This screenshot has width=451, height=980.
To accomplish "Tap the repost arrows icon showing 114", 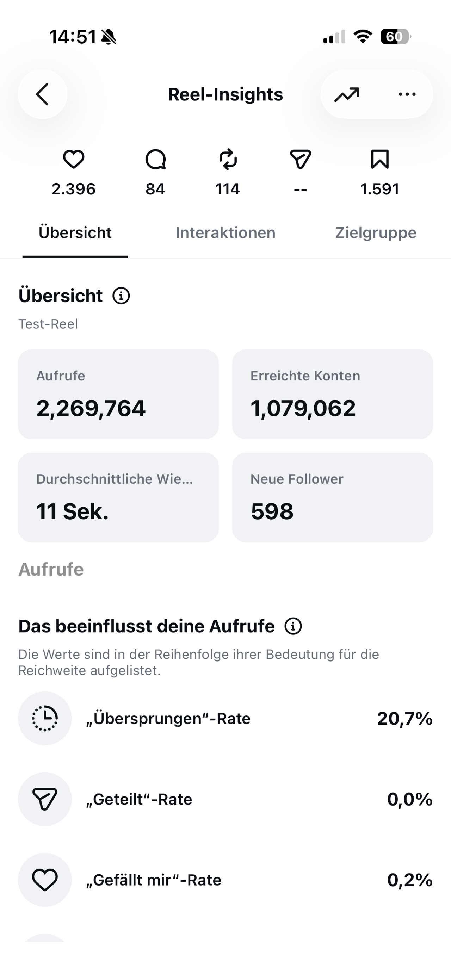I will click(x=228, y=159).
